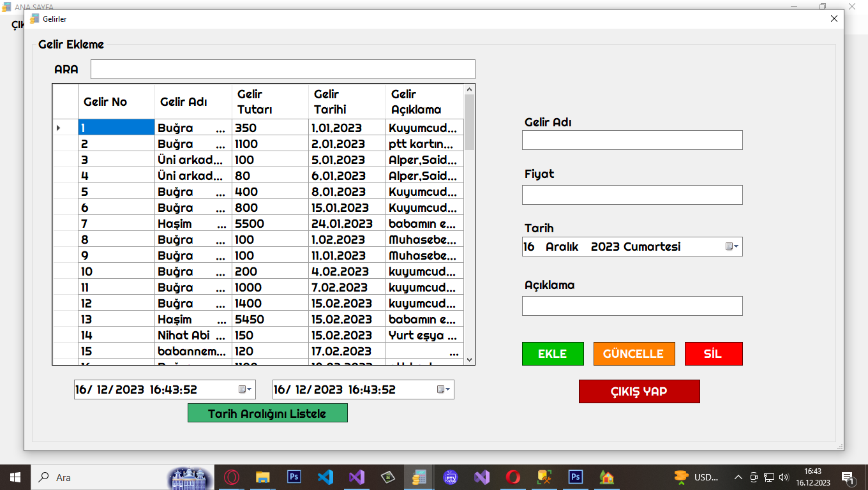Viewport: 868px width, 490px height.
Task: Open the notification center icon
Action: (x=848, y=477)
